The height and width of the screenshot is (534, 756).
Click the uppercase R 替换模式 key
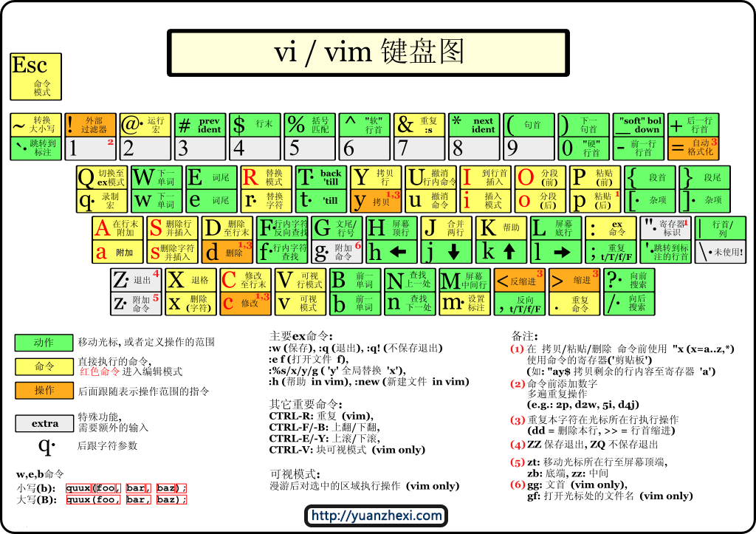click(266, 178)
